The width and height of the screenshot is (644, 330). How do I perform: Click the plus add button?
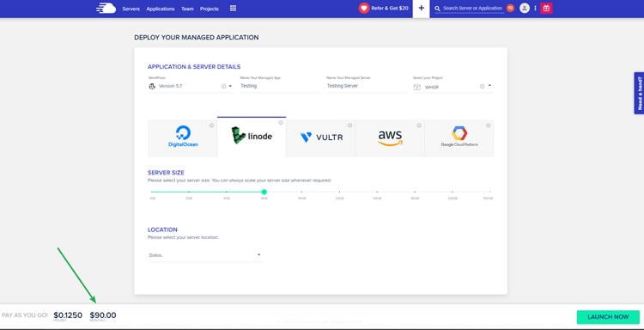(421, 9)
